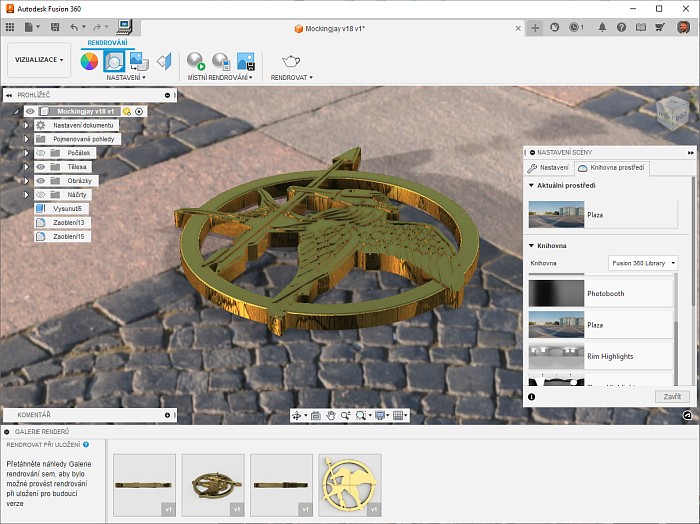700x524 pixels.
Task: Select the Photobooth environment
Action: point(600,293)
